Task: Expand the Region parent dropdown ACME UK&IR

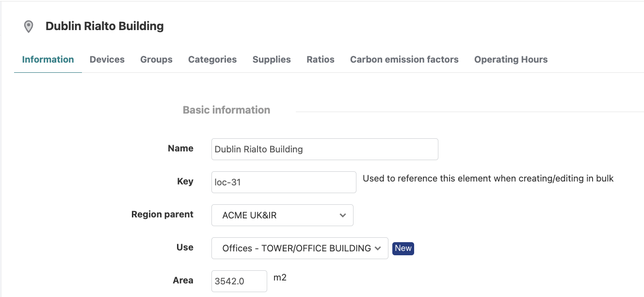Action: 282,215
